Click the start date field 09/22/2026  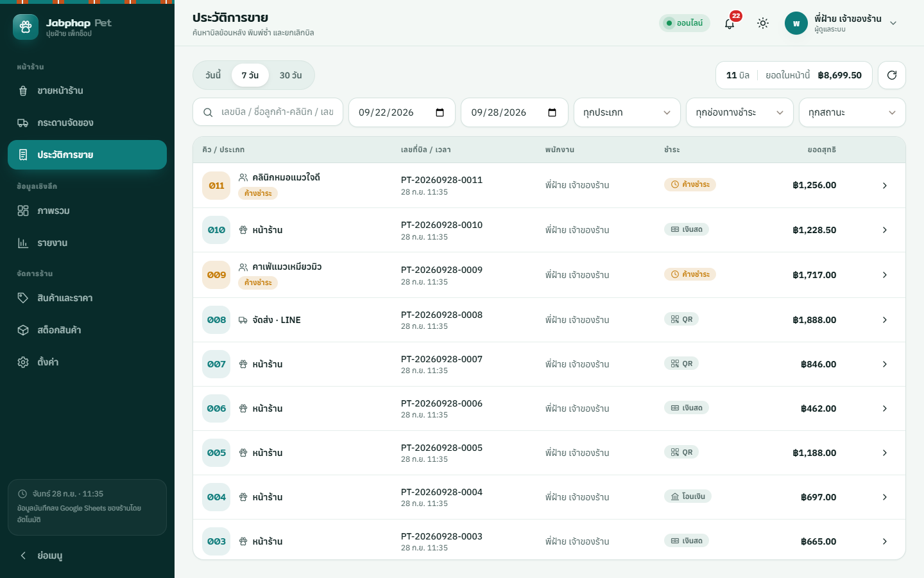pyautogui.click(x=402, y=112)
